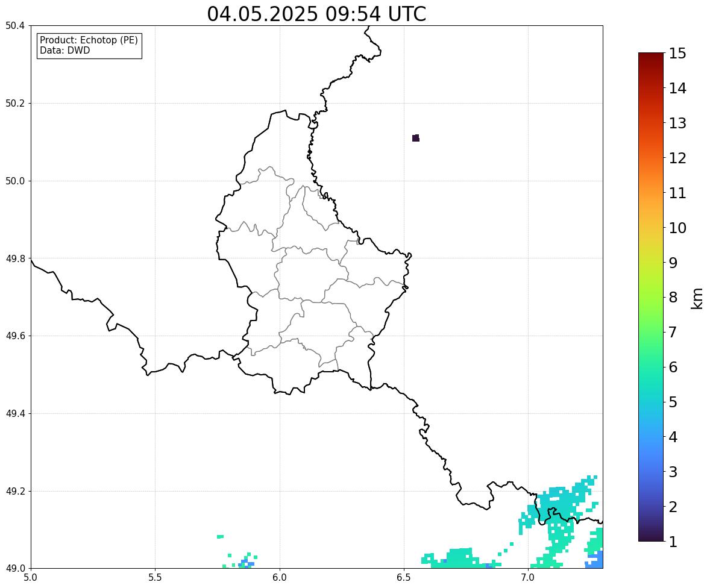The height and width of the screenshot is (588, 710).
Task: Click the dark echo pixel near 50.1 latitude
Action: tap(416, 138)
